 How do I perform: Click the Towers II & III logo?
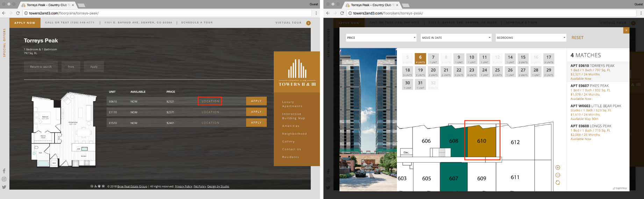pos(297,73)
